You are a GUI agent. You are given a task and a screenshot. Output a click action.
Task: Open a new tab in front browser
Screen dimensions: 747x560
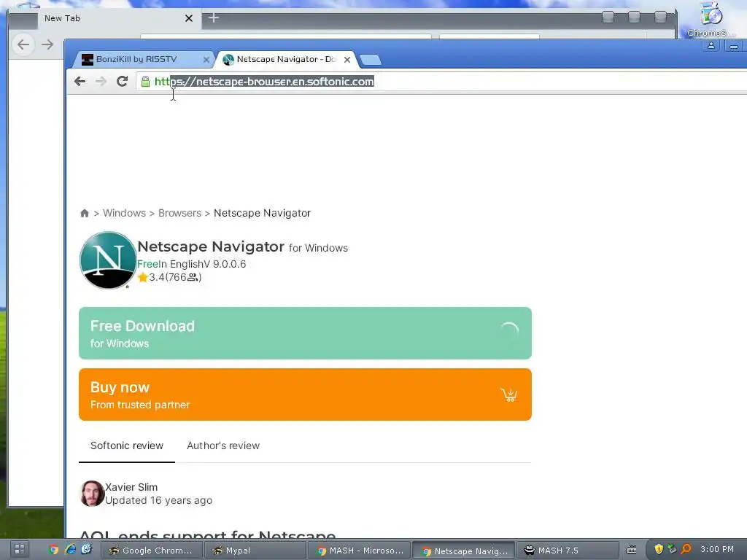pos(370,60)
